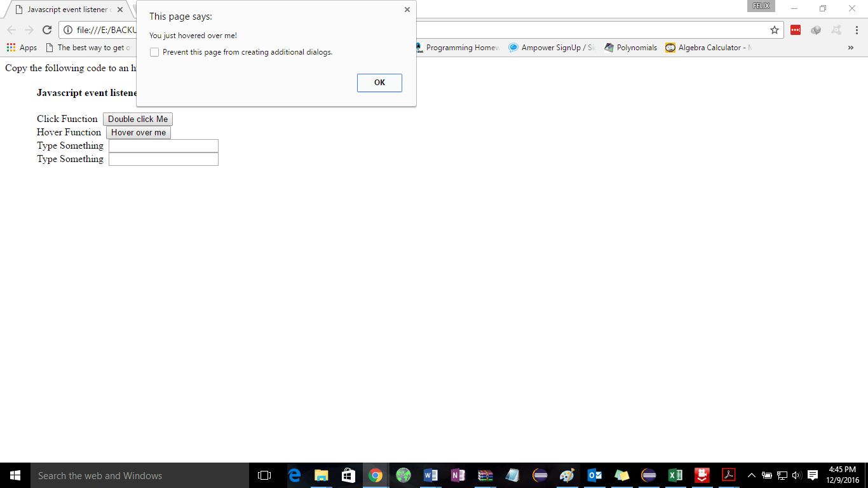Open the volume control in system tray
The height and width of the screenshot is (488, 868).
pos(797,475)
